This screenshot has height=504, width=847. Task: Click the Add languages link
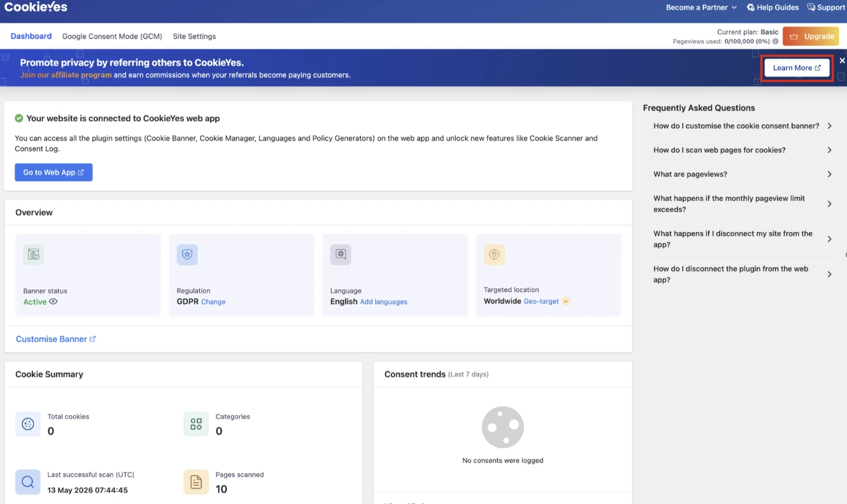384,302
